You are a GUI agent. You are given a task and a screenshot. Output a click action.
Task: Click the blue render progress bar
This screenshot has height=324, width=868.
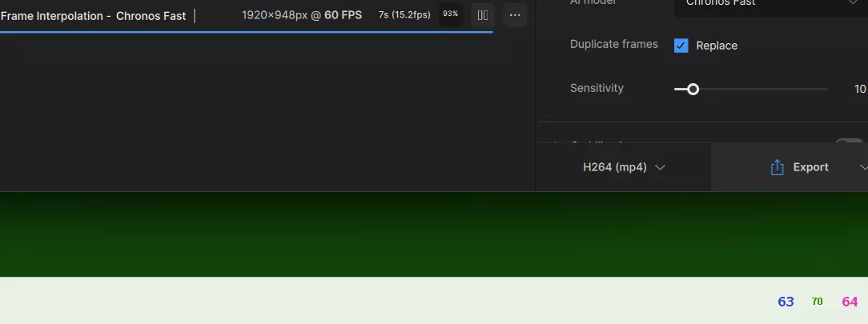coord(247,32)
